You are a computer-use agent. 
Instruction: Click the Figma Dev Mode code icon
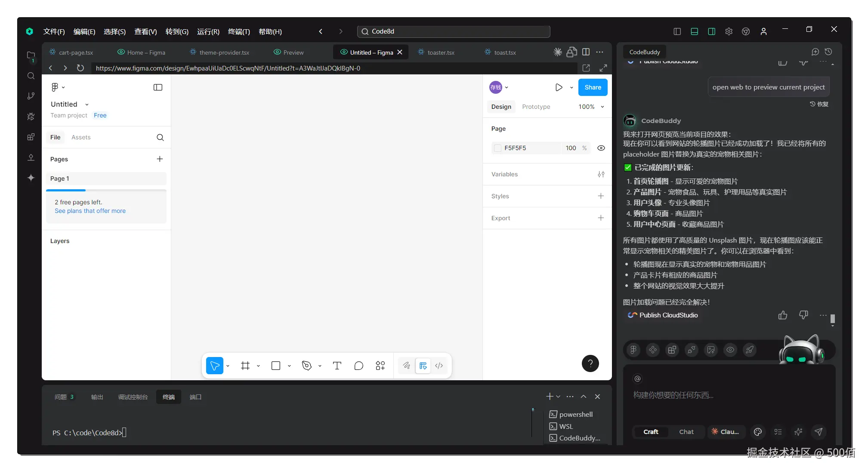pos(439,366)
